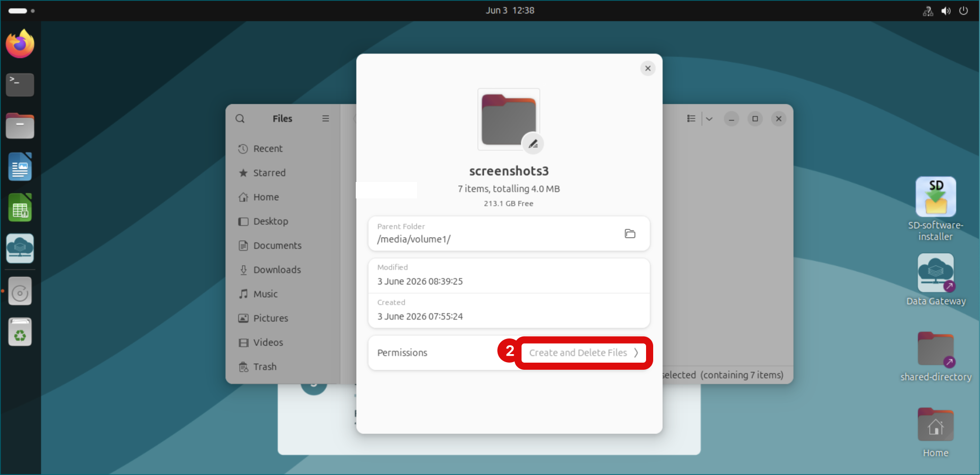Launch Terminal from the dock
The image size is (980, 475).
[20, 85]
